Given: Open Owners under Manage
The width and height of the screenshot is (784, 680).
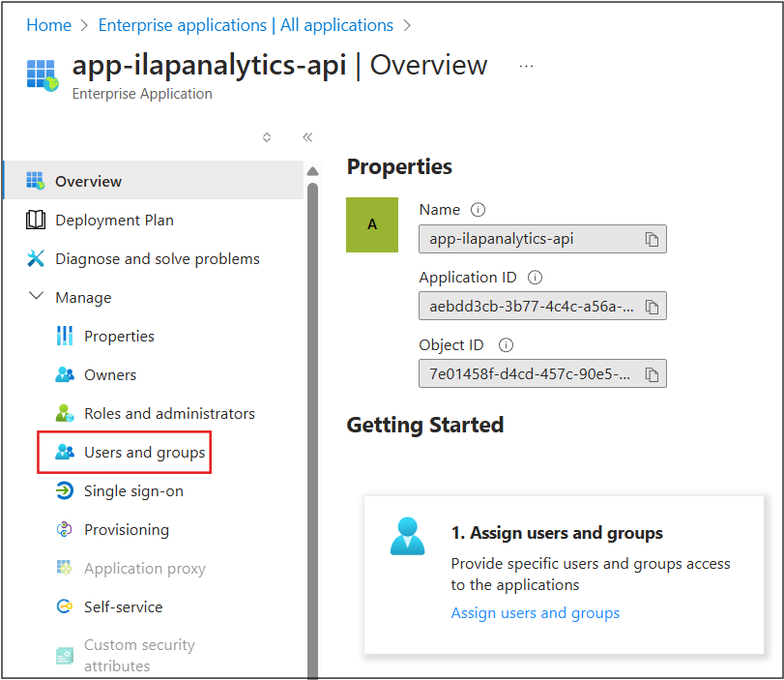Looking at the screenshot, I should [110, 374].
